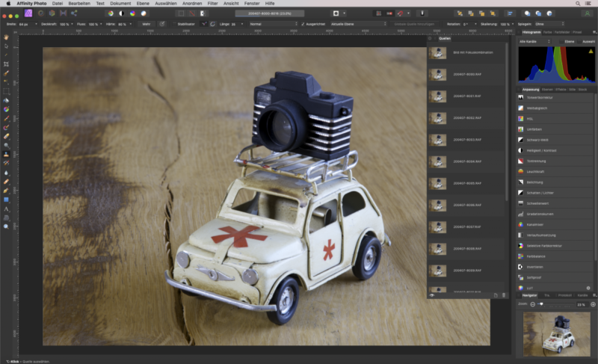Viewport: 598px width, 364px height.
Task: Apply Auto White Balance icon
Action: click(x=144, y=13)
